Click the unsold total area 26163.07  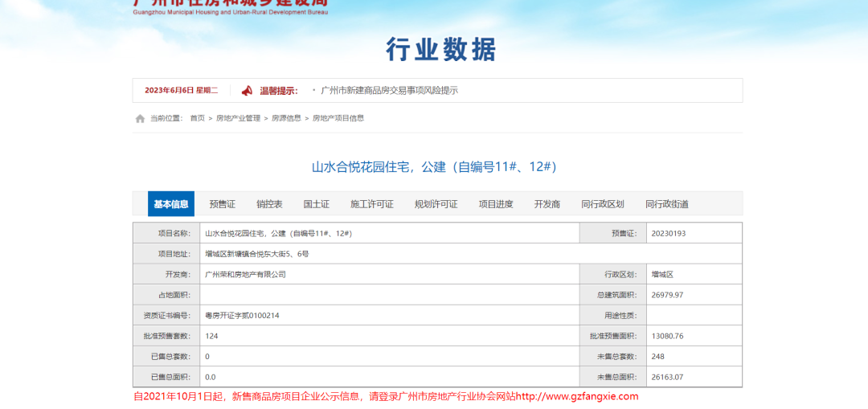click(668, 377)
